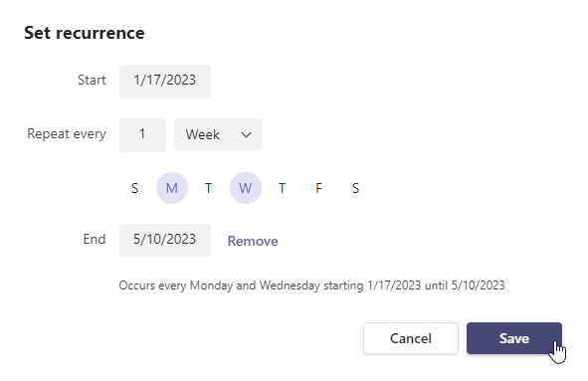Viewport: 588px width, 381px height.
Task: Open the Week frequency dropdown
Action: pyautogui.click(x=218, y=134)
